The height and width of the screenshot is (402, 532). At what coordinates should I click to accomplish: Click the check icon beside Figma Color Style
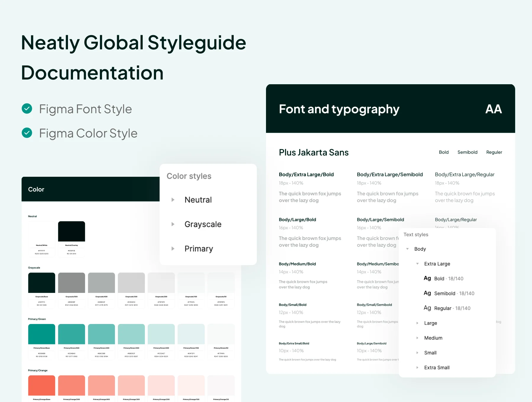pyautogui.click(x=27, y=133)
